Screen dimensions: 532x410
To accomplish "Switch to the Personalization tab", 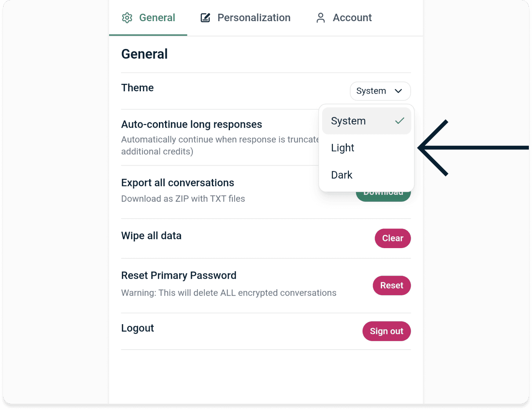I will [x=253, y=17].
